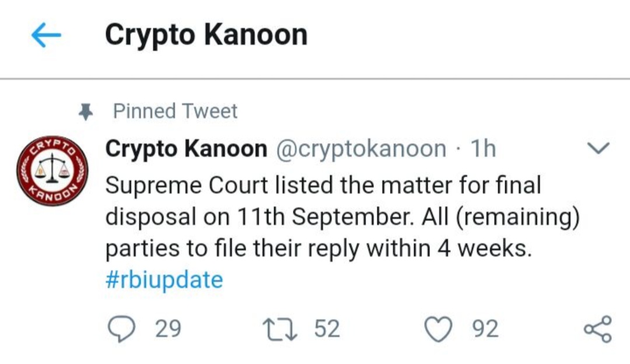Go back using the blue arrow

[x=46, y=36]
